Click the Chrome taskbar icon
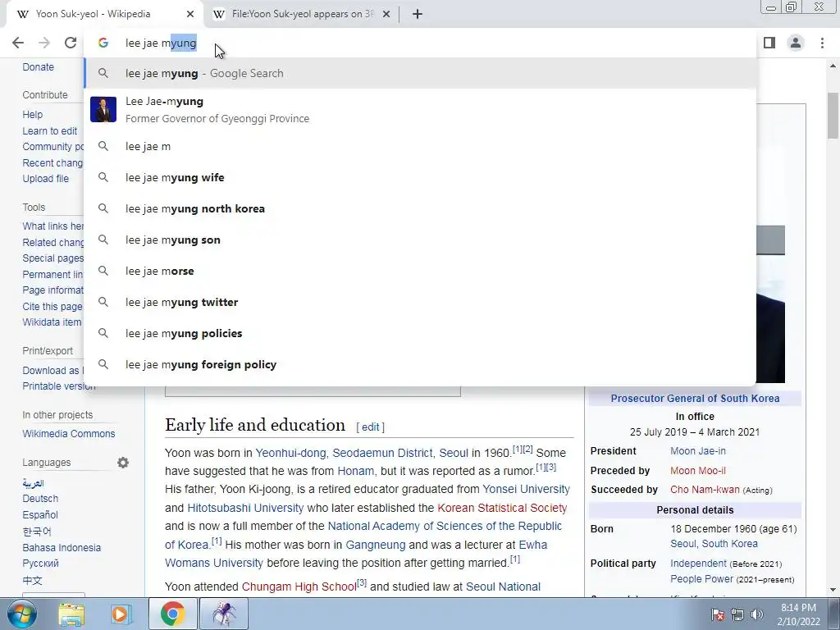This screenshot has height=630, width=840. tap(172, 614)
